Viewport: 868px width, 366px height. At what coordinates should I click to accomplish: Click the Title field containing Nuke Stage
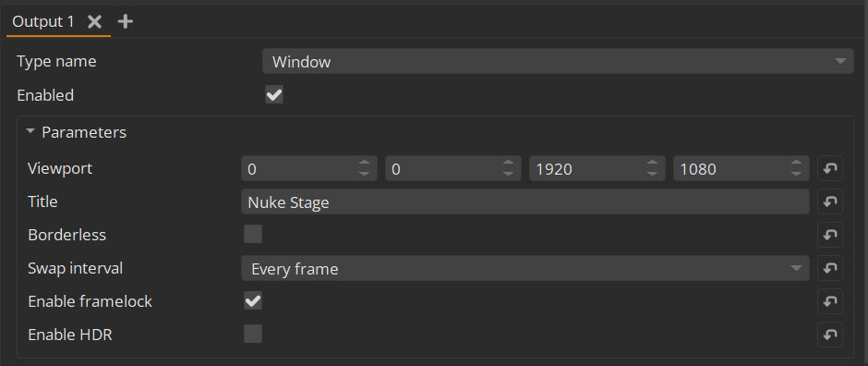pos(525,202)
